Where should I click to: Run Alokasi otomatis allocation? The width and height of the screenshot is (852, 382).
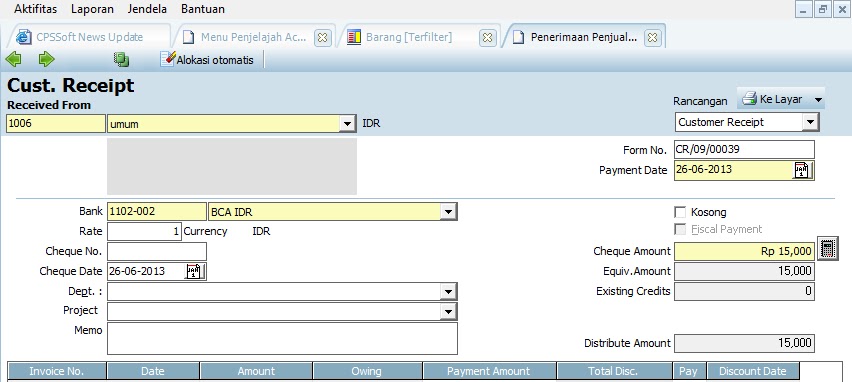pos(208,60)
